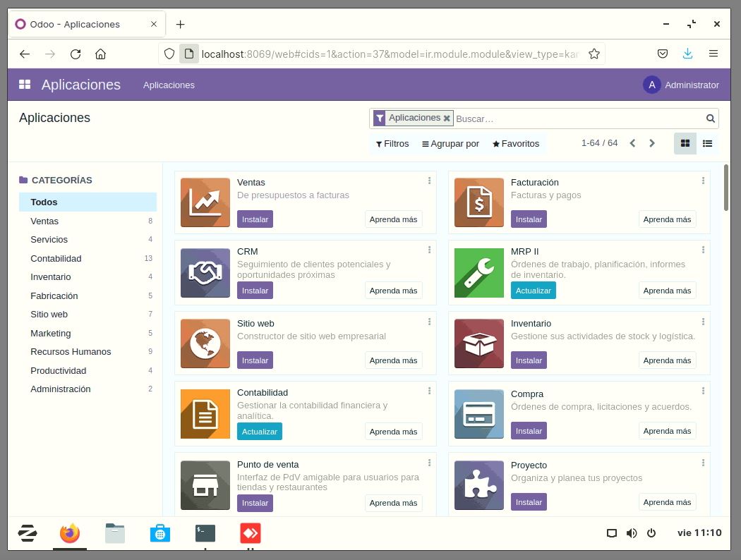This screenshot has height=560, width=741.
Task: Switch to list view
Action: [x=707, y=144]
